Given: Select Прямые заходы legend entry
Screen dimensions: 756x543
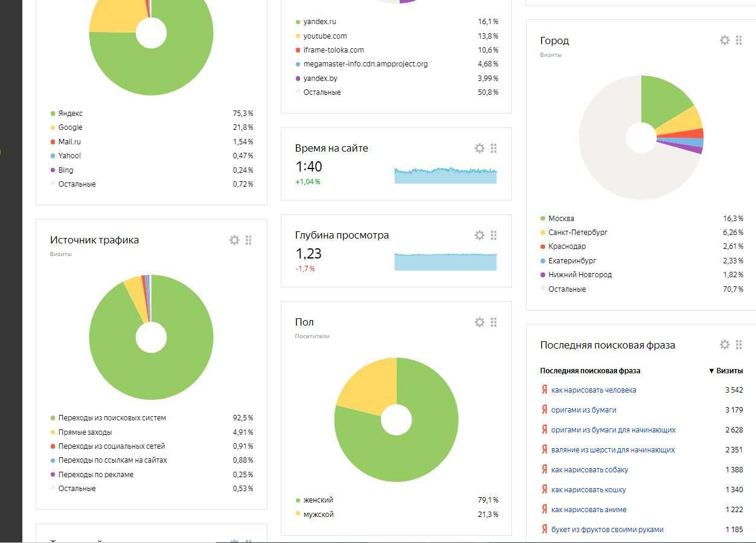Looking at the screenshot, I should click(85, 432).
